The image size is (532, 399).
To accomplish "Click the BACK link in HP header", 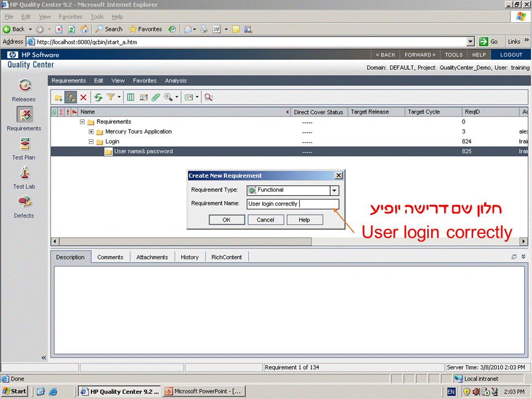I will coord(386,55).
